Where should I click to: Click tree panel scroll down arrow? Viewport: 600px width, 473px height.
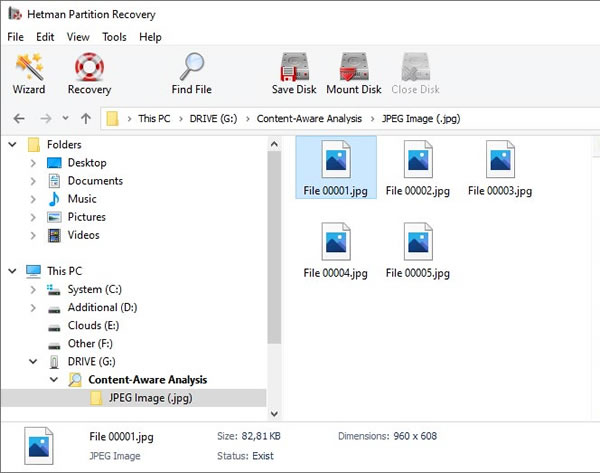pos(274,413)
